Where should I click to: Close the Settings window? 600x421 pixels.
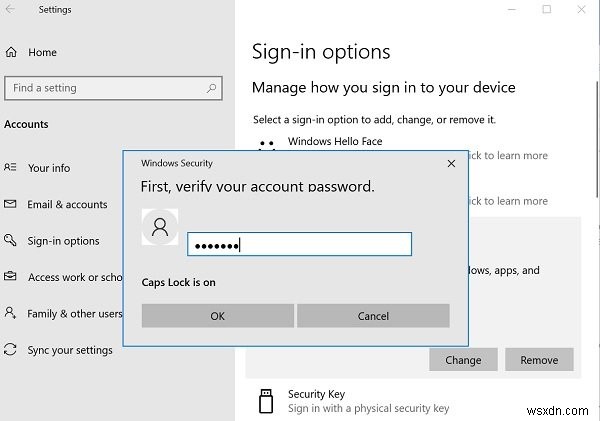pos(582,9)
